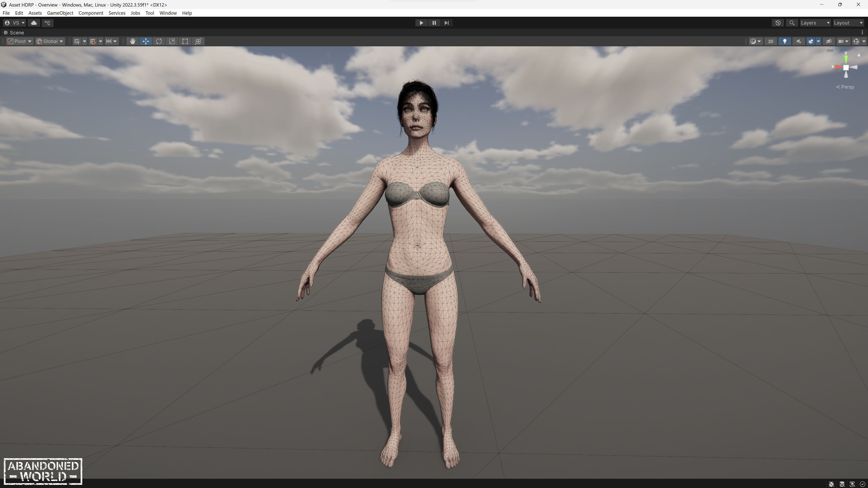Select the Scale tool
The image size is (868, 488).
click(172, 41)
